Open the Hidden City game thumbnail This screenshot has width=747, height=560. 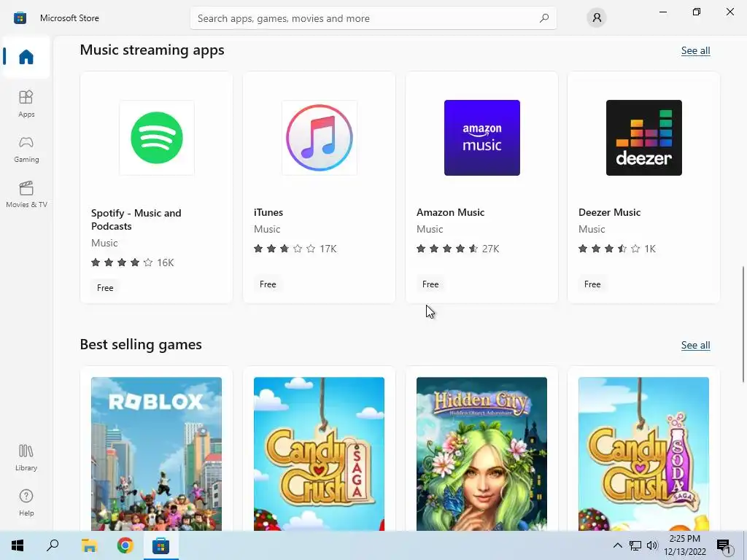pos(481,454)
